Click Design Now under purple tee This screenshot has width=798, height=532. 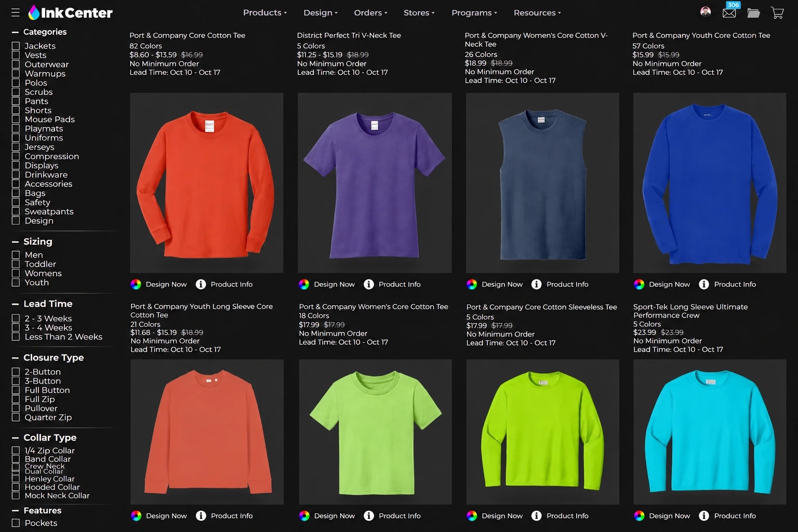click(x=335, y=284)
